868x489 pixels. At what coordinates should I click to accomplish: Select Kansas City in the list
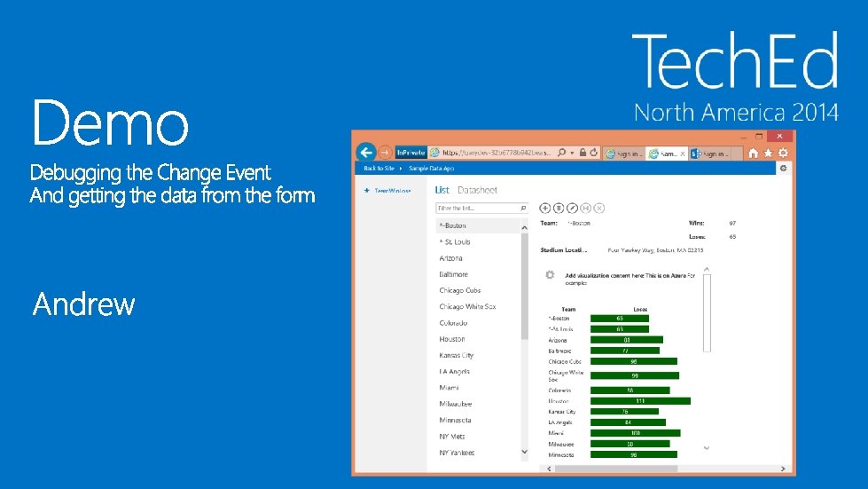pyautogui.click(x=478, y=355)
